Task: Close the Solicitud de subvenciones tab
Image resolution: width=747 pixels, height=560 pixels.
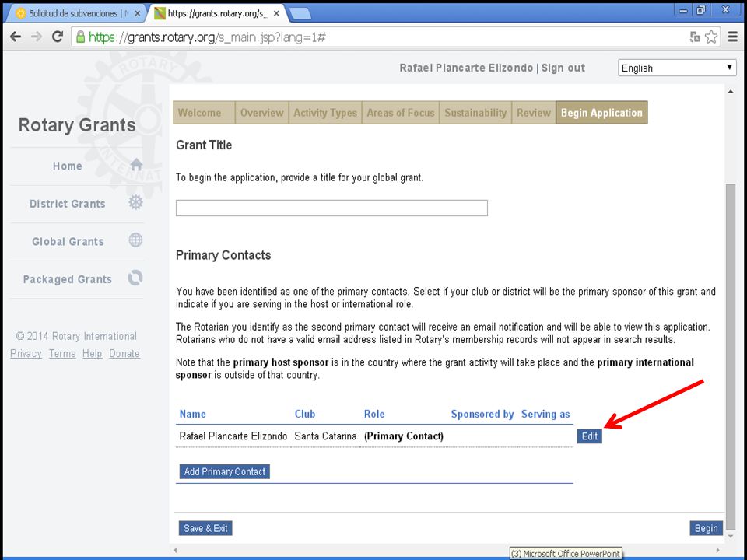Action: click(138, 13)
